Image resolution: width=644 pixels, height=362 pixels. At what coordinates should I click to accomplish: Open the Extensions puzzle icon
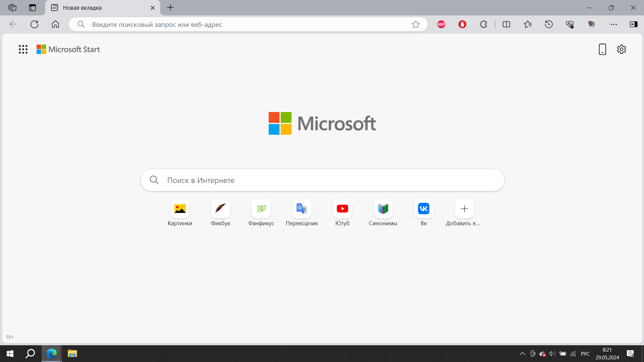[483, 24]
